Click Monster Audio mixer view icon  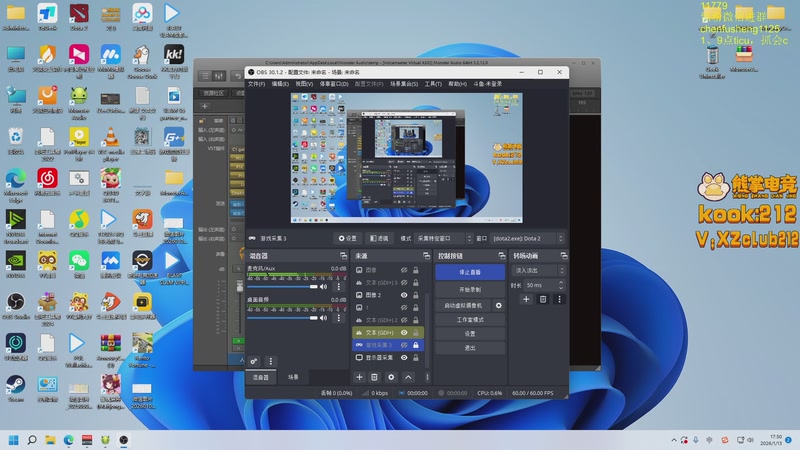pos(219,76)
